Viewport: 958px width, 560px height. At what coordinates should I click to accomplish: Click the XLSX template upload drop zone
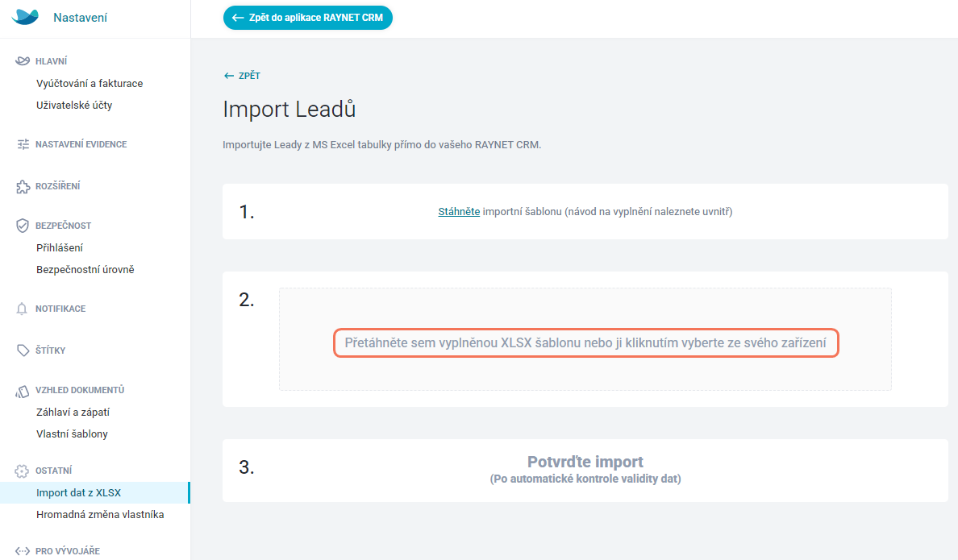[585, 339]
